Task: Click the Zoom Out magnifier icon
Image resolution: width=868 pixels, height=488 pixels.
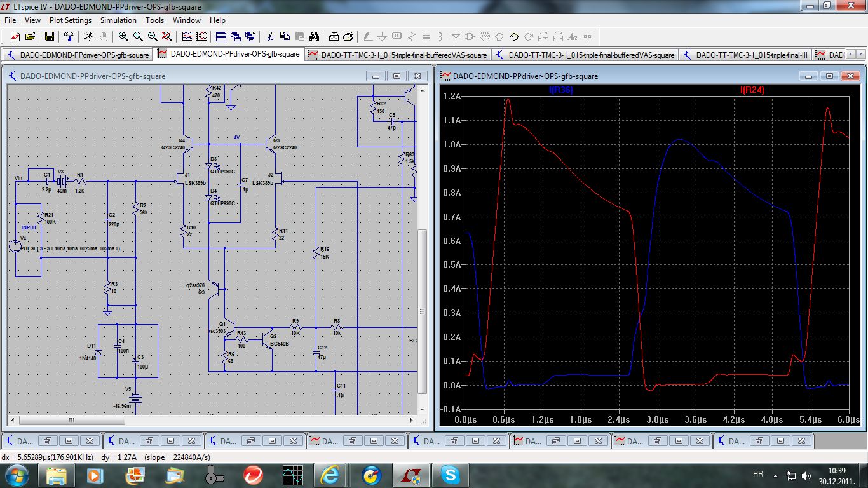Action: coord(153,37)
